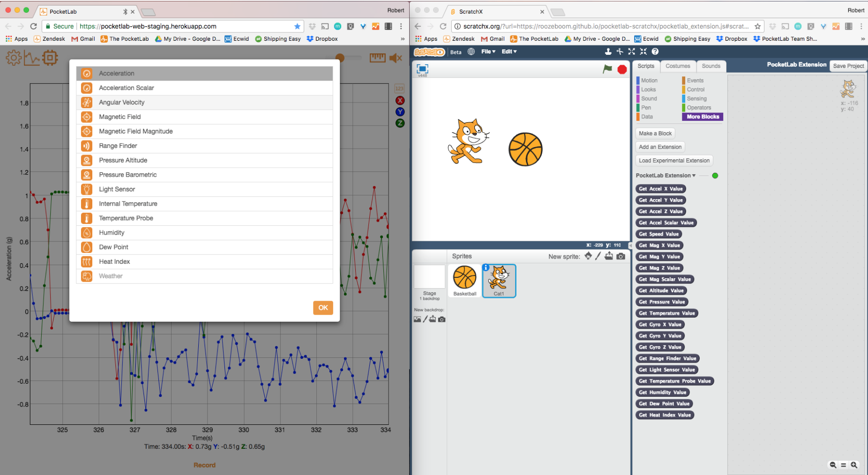Click OK to confirm sensor selection

pyautogui.click(x=322, y=308)
